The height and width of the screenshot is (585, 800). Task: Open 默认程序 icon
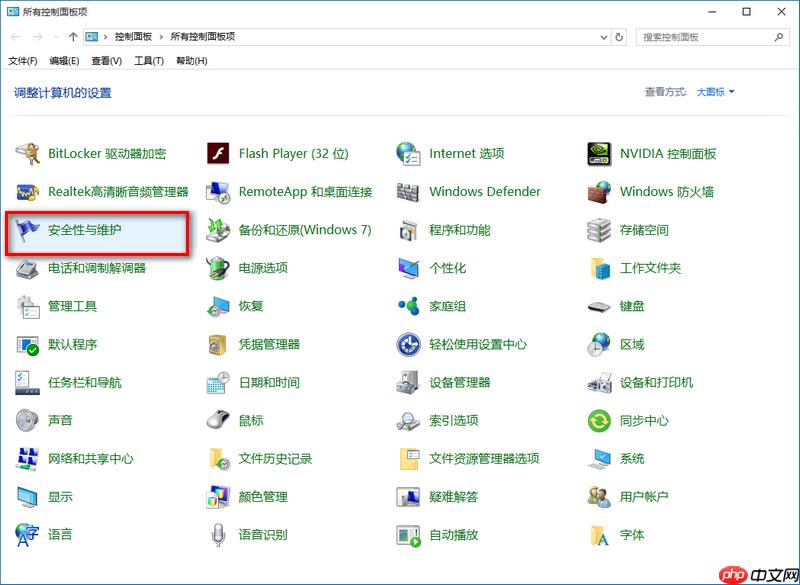click(27, 345)
